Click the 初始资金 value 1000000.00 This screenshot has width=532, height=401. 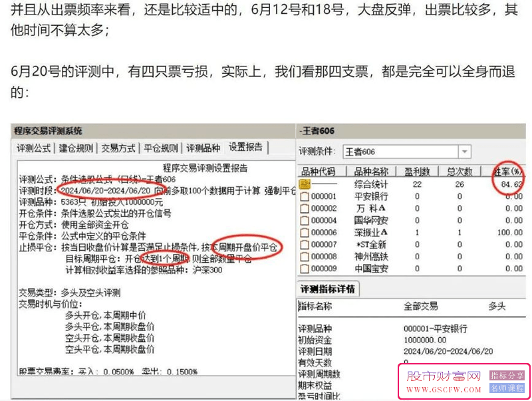click(425, 340)
